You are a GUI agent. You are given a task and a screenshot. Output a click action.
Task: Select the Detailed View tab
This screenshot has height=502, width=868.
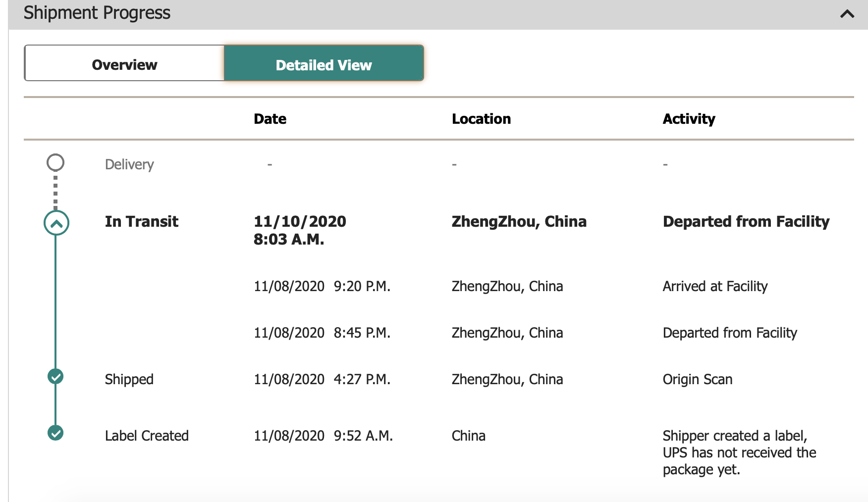click(x=324, y=64)
